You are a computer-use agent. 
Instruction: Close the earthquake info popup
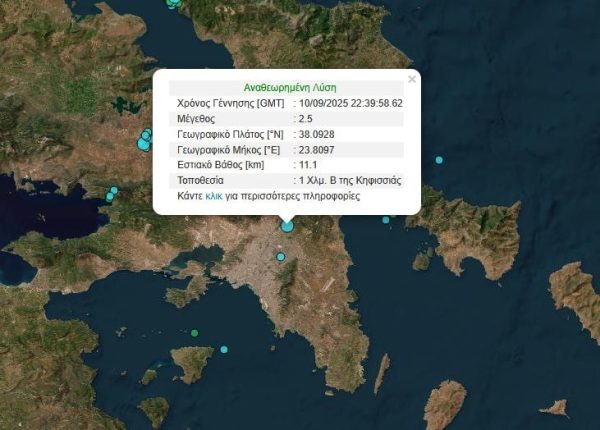pyautogui.click(x=411, y=79)
